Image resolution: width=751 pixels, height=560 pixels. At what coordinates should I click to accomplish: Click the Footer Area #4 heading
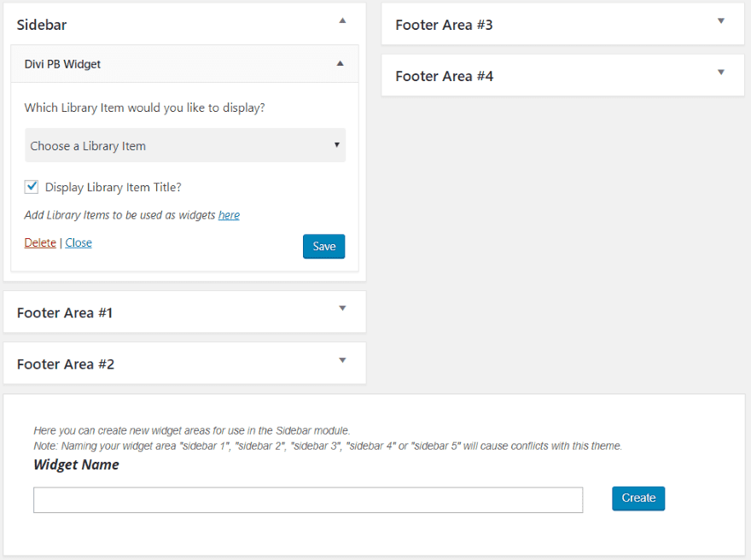(444, 76)
